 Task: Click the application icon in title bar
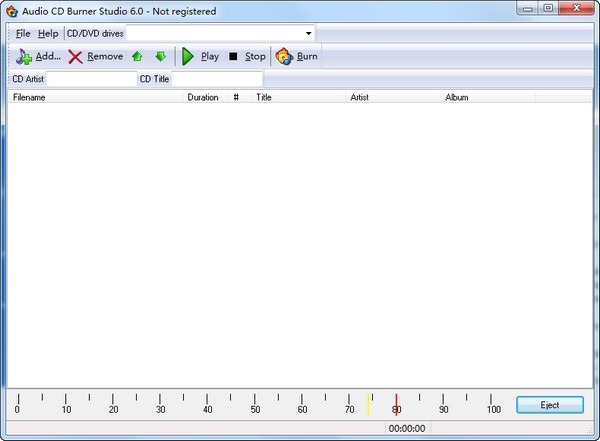(11, 11)
